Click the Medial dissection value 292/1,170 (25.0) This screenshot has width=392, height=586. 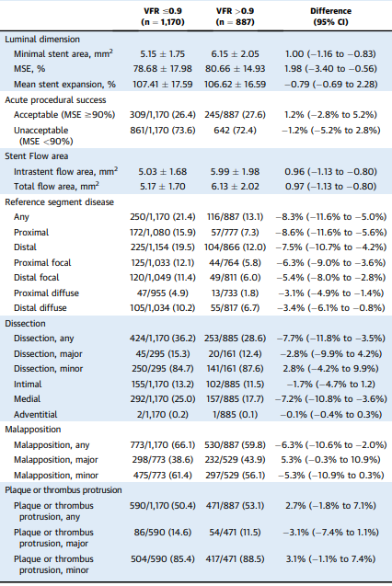163,399
